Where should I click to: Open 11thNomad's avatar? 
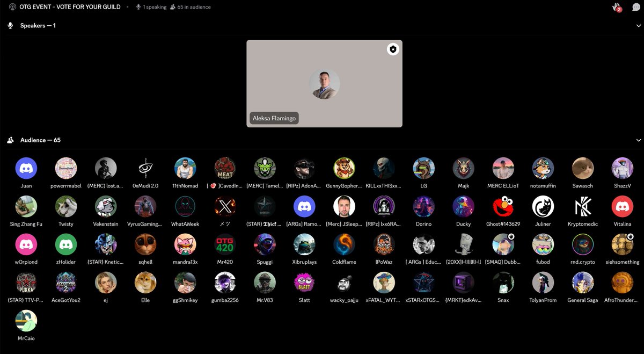coord(185,168)
